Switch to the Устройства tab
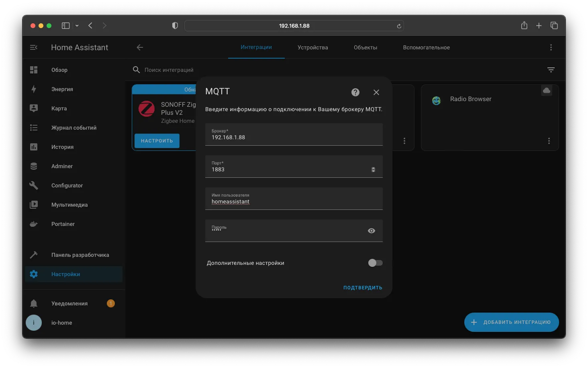588x368 pixels. coord(313,47)
